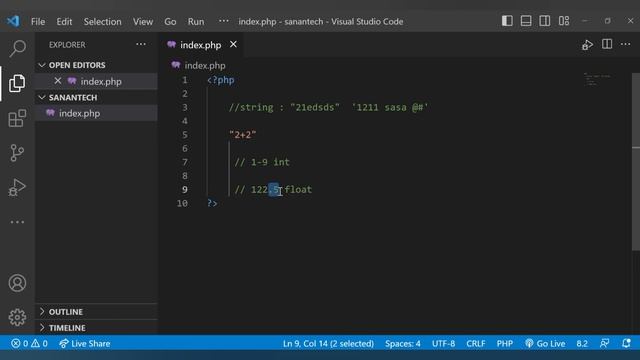Click the ?> closing tag on line 10
Screen dimensions: 640x360
[x=212, y=203]
